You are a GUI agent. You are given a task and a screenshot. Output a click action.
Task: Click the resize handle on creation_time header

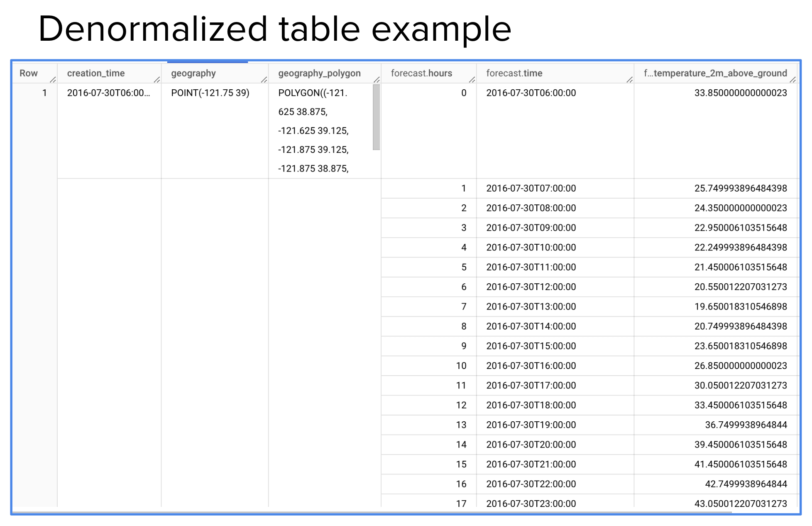(157, 80)
